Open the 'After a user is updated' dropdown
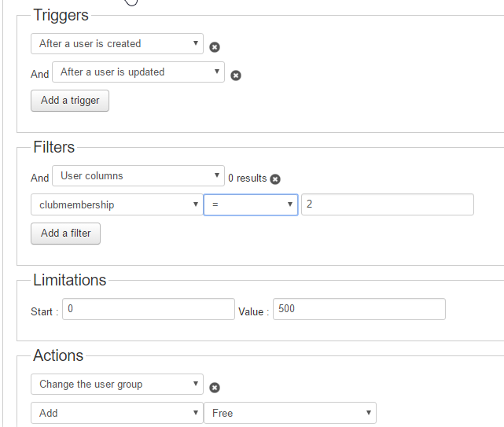This screenshot has height=427, width=504. 138,72
